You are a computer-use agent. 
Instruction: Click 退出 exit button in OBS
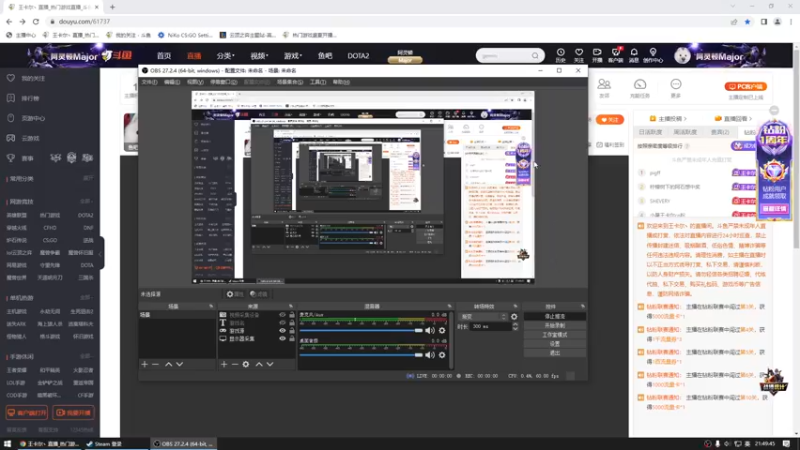[555, 353]
